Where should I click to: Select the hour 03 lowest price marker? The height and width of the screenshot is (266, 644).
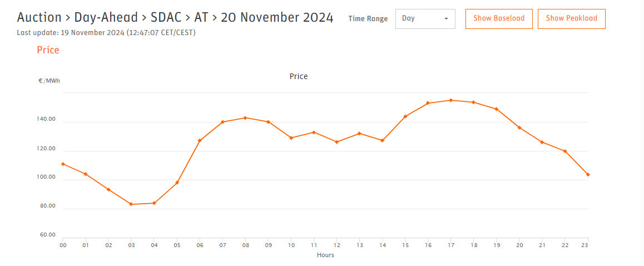(131, 204)
